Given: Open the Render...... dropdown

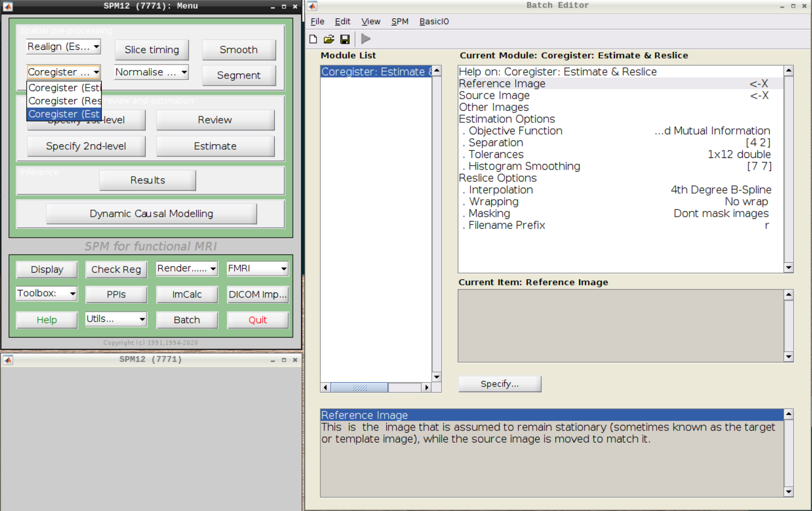Looking at the screenshot, I should point(186,268).
